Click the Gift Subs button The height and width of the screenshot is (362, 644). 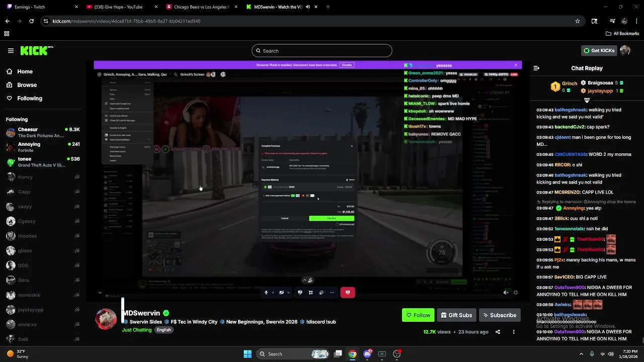[456, 315]
